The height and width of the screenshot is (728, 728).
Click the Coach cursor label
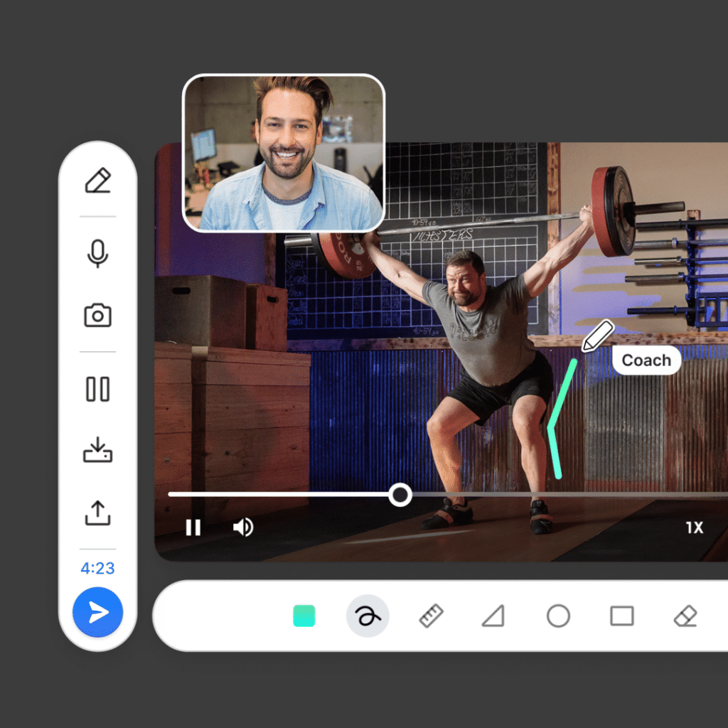click(646, 360)
